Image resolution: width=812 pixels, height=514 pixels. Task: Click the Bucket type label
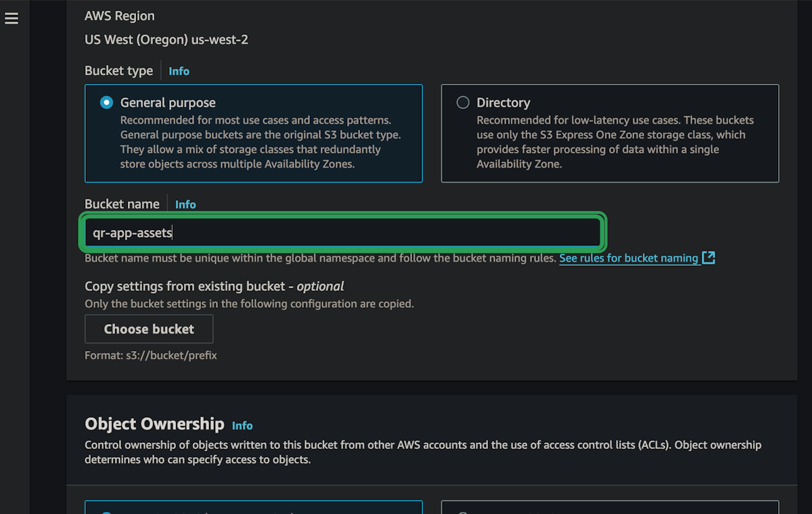[x=118, y=71]
